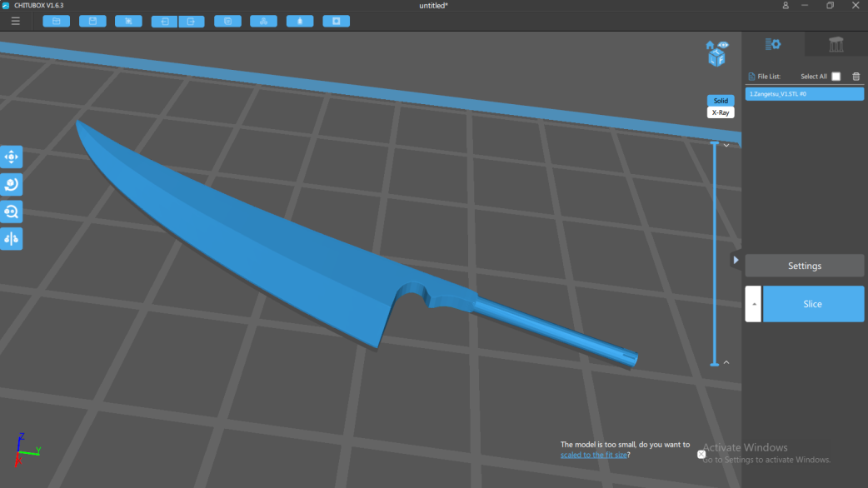The height and width of the screenshot is (488, 868).
Task: Select the Mirror tool in left sidebar
Action: [11, 238]
